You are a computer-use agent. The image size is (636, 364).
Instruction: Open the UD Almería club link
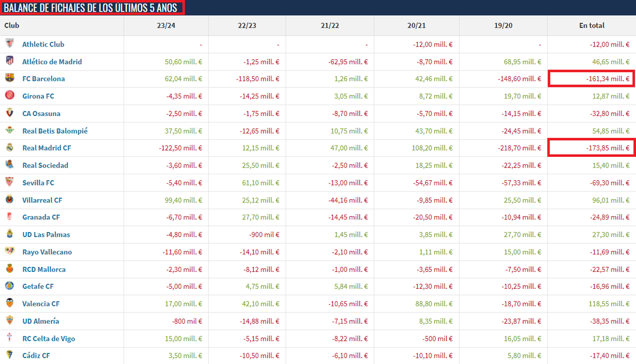[41, 321]
